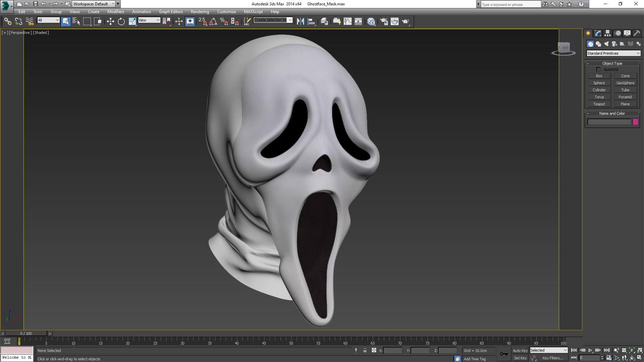Toggle Selection Lock icon

click(x=365, y=350)
